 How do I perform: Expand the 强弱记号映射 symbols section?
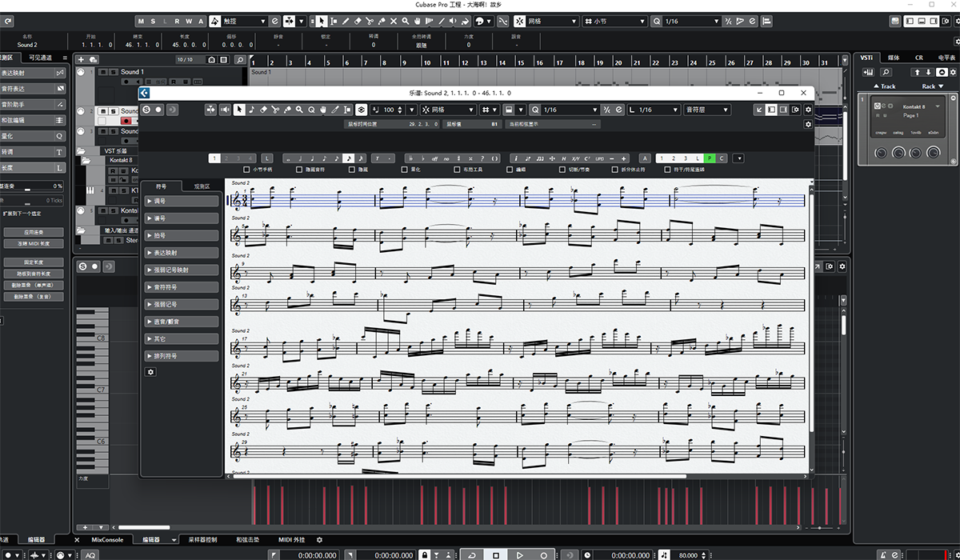(182, 270)
